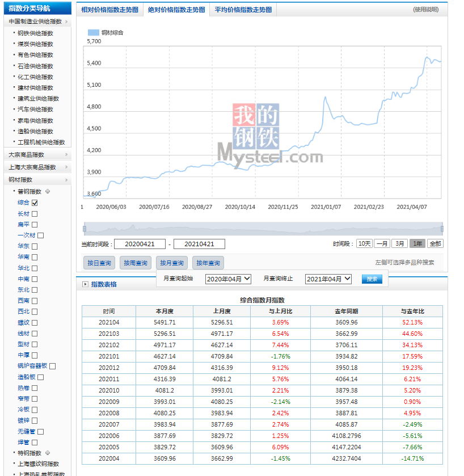The image size is (464, 476).
Task: Open the 月查询终止 month dropdown
Action: click(328, 279)
